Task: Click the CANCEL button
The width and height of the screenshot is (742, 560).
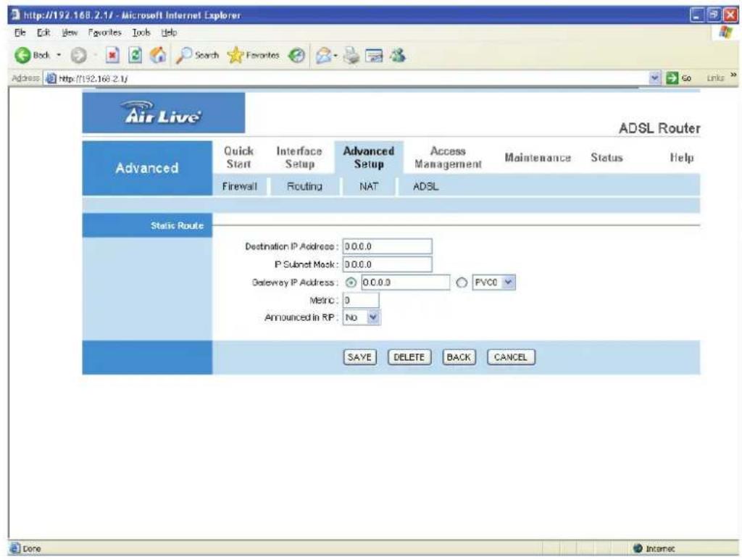Action: (511, 357)
